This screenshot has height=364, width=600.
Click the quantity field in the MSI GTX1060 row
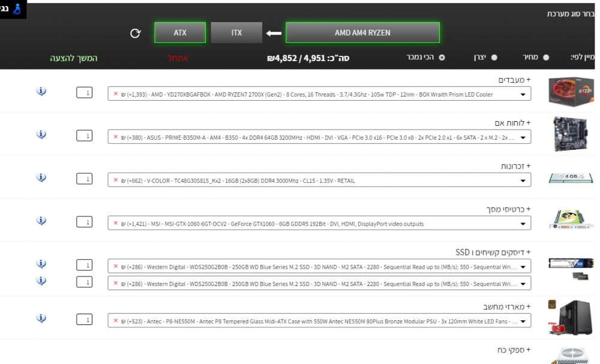(x=84, y=222)
